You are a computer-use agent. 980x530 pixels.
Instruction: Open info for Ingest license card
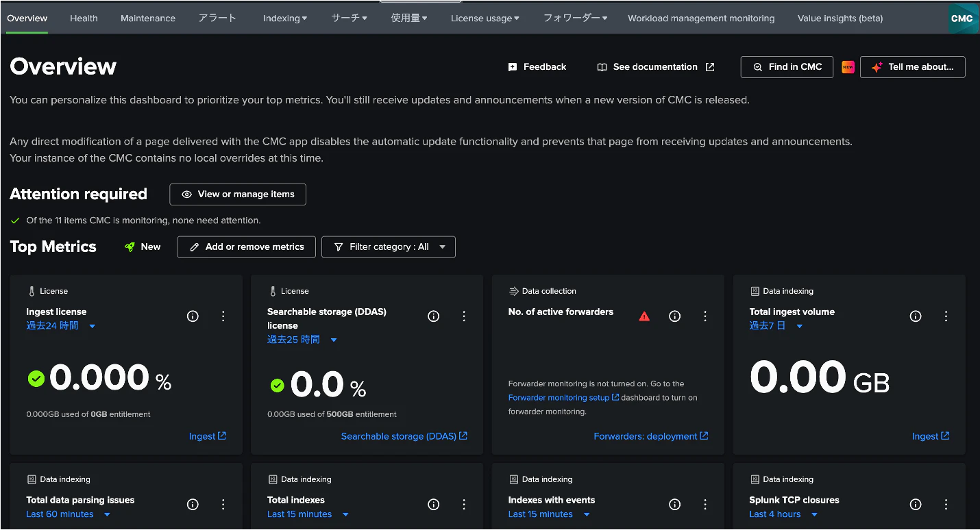[x=193, y=316]
